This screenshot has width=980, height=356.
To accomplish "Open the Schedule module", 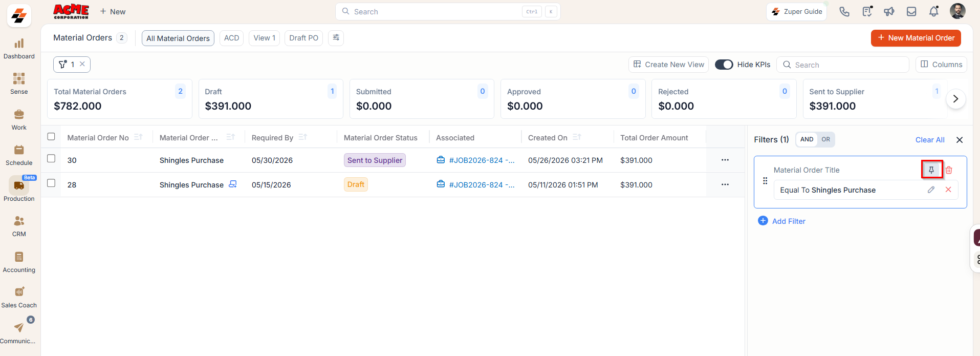I will [19, 155].
